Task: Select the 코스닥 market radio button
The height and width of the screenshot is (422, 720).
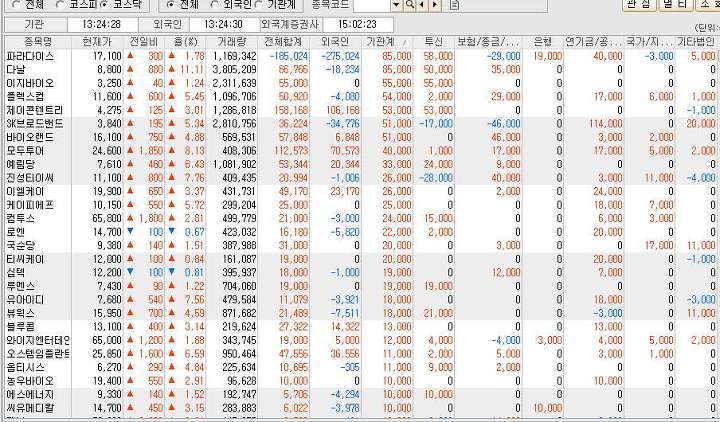Action: (104, 5)
